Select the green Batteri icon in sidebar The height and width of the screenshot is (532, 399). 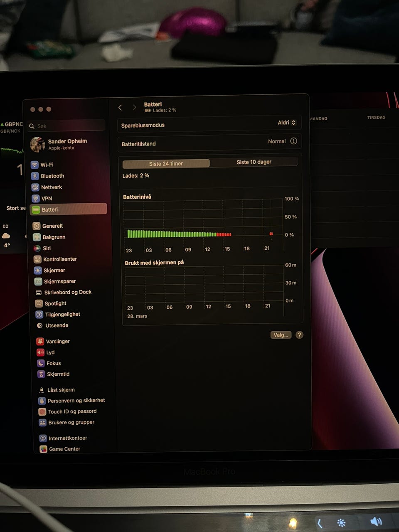pos(36,209)
